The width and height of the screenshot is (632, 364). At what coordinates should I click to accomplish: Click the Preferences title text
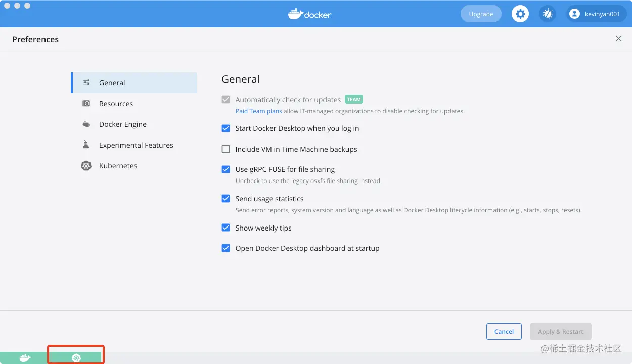pos(35,39)
